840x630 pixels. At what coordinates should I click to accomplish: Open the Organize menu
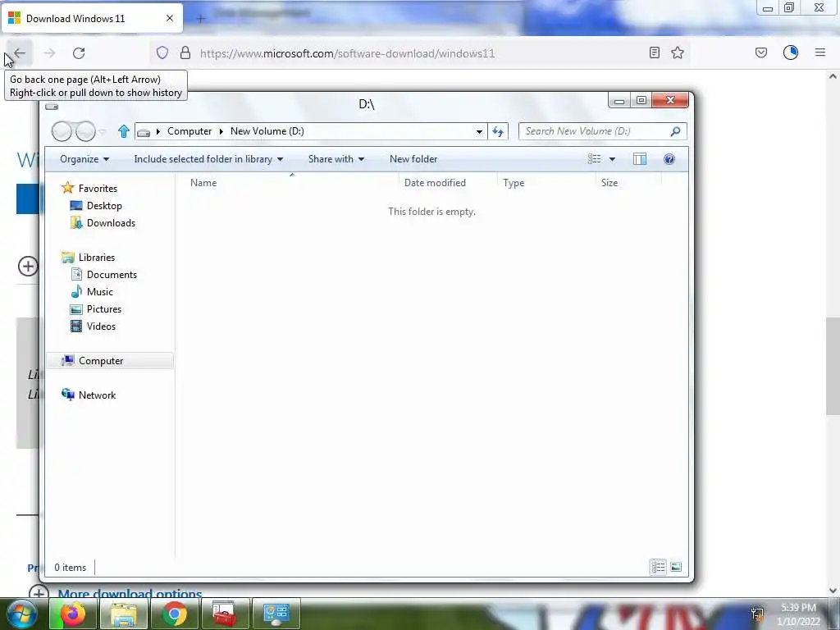[x=84, y=159]
